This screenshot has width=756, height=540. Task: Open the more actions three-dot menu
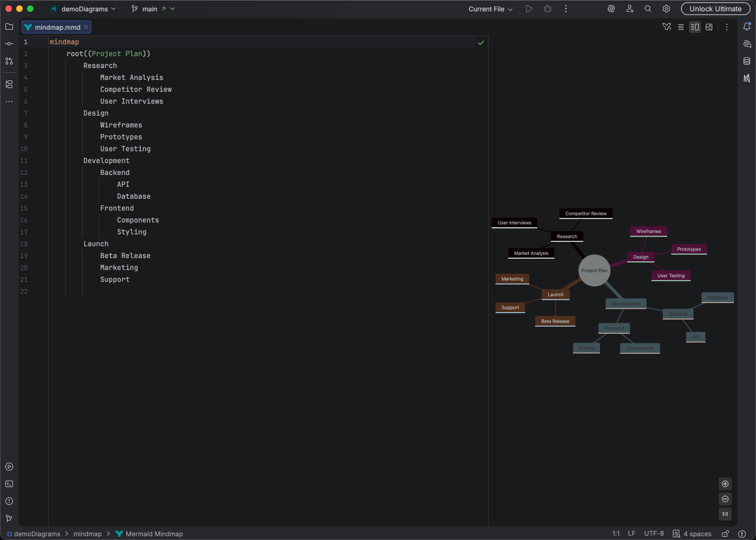(565, 9)
